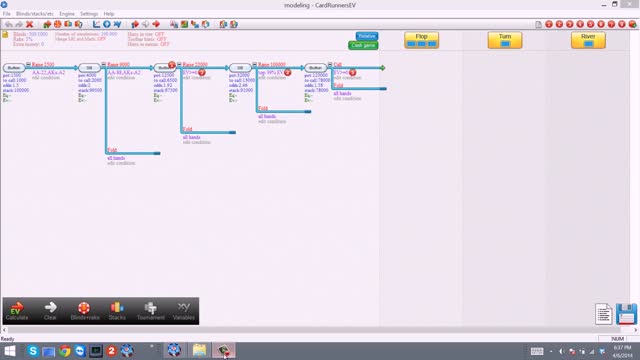The height and width of the screenshot is (360, 640).
Task: Open the Blinds/stacks/etc menu
Action: tap(35, 14)
